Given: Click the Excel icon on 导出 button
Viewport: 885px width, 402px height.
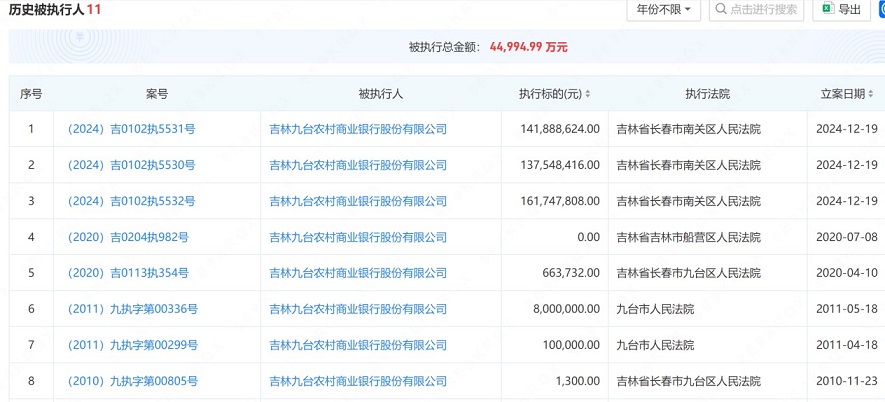Looking at the screenshot, I should tap(828, 8).
